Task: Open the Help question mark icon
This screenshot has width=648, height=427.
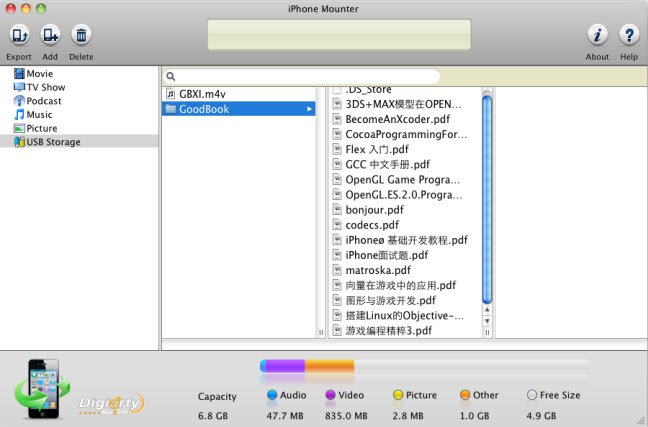Action: click(629, 35)
